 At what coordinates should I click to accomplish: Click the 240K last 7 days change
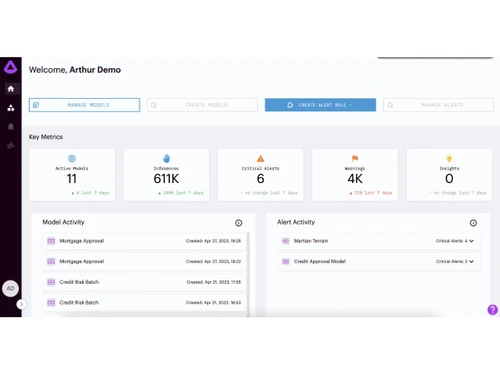tap(181, 193)
